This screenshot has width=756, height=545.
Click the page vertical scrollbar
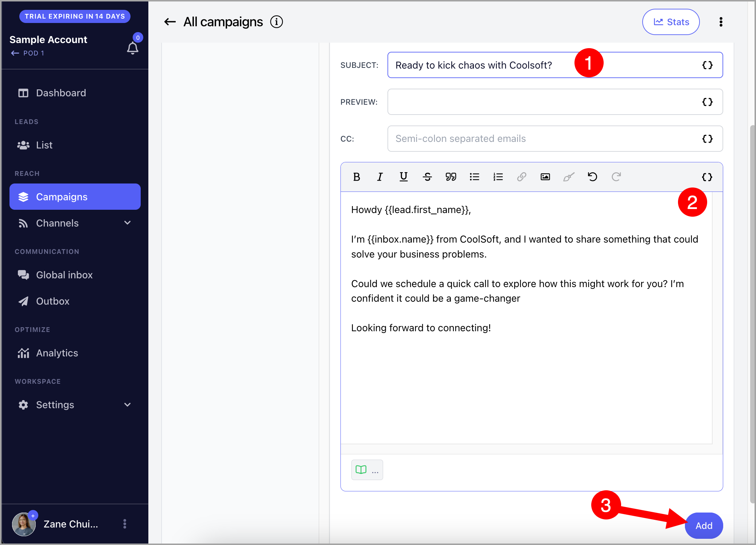[752, 314]
